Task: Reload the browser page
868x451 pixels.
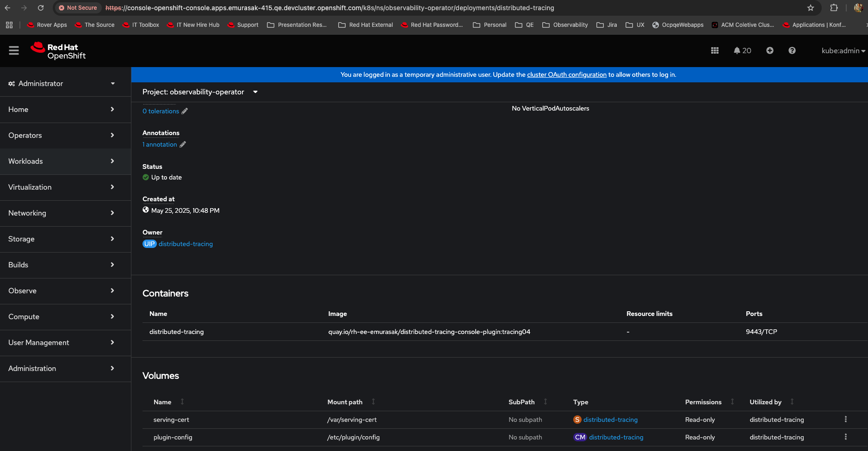Action: click(x=41, y=8)
